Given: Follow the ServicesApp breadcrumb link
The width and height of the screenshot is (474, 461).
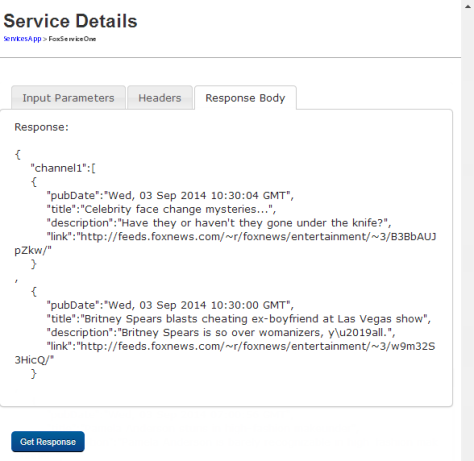Looking at the screenshot, I should click(x=22, y=39).
